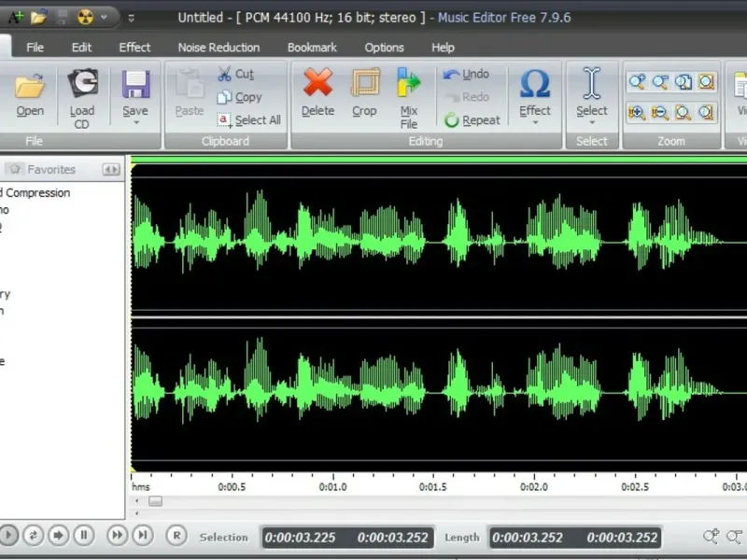Click the burn disc icon in quick access toolbar
Image resolution: width=747 pixels, height=560 pixels.
point(85,17)
